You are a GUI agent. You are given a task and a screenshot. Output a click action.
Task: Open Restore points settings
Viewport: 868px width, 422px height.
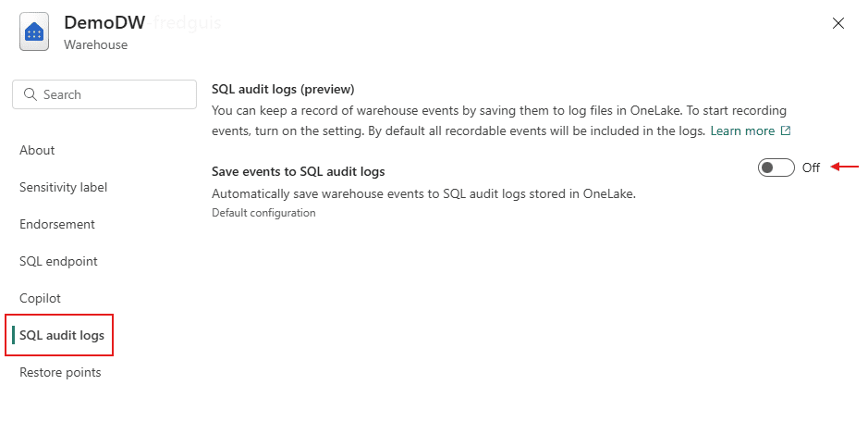click(60, 372)
